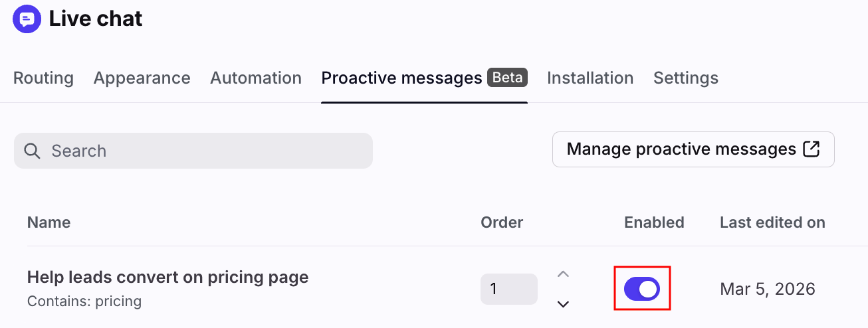This screenshot has height=328, width=868.
Task: Move the pricing message up in order
Action: [x=563, y=274]
